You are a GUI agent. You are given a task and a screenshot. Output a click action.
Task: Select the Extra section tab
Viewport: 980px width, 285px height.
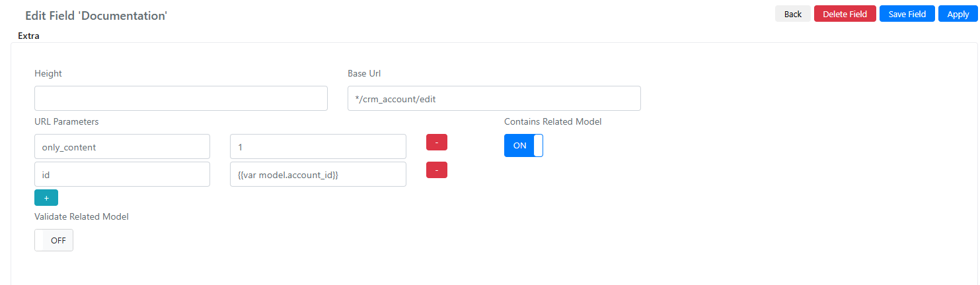(x=28, y=36)
